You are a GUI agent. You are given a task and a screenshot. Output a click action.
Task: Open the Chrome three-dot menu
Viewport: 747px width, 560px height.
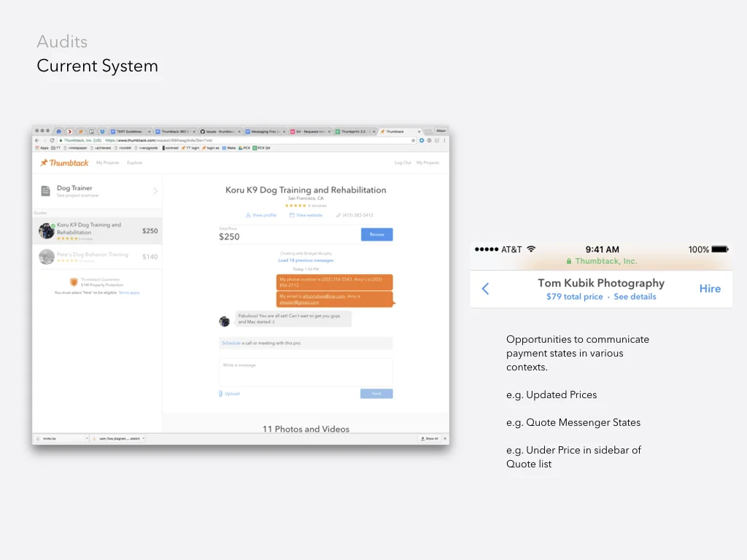click(x=444, y=141)
